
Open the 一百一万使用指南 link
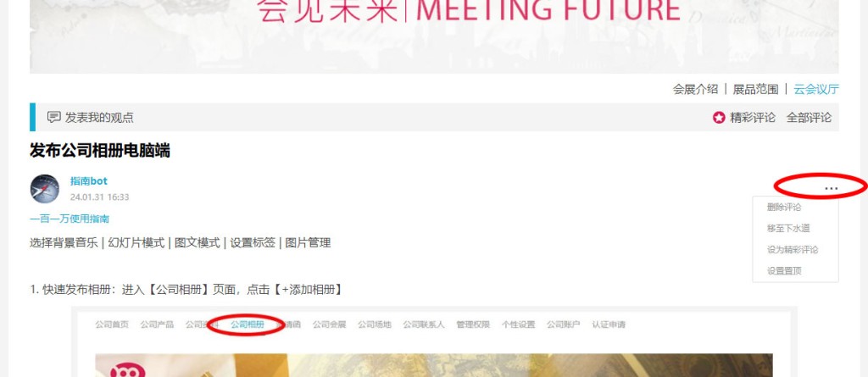(x=70, y=219)
